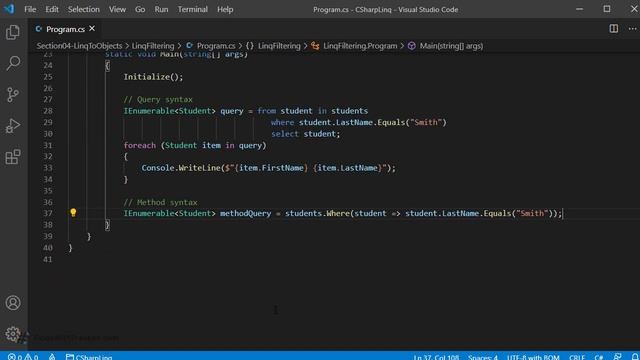Select the Program.cs editor tab
Viewport: 640px width, 360px height.
click(x=65, y=29)
